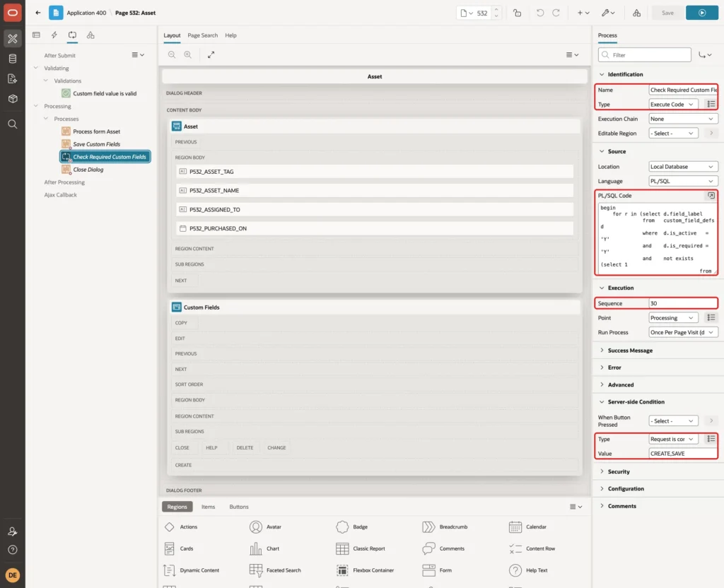The image size is (724, 588).
Task: Click the Application 400 page icon
Action: pos(56,13)
